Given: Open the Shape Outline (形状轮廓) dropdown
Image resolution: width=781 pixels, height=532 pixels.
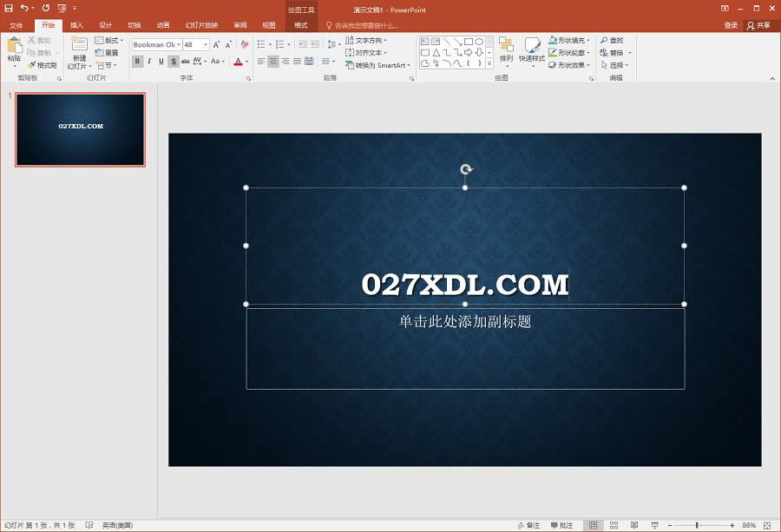Looking at the screenshot, I should tap(568, 53).
